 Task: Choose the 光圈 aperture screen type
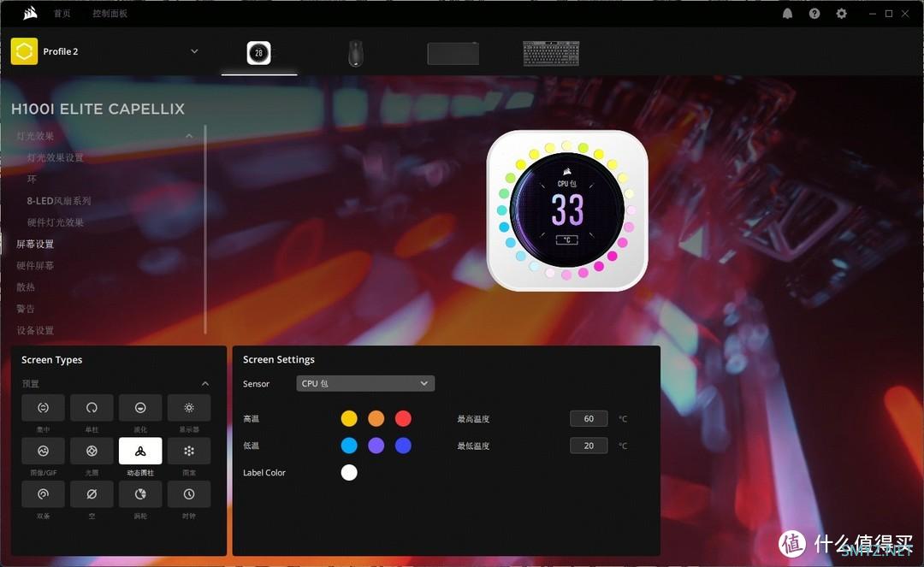click(92, 451)
